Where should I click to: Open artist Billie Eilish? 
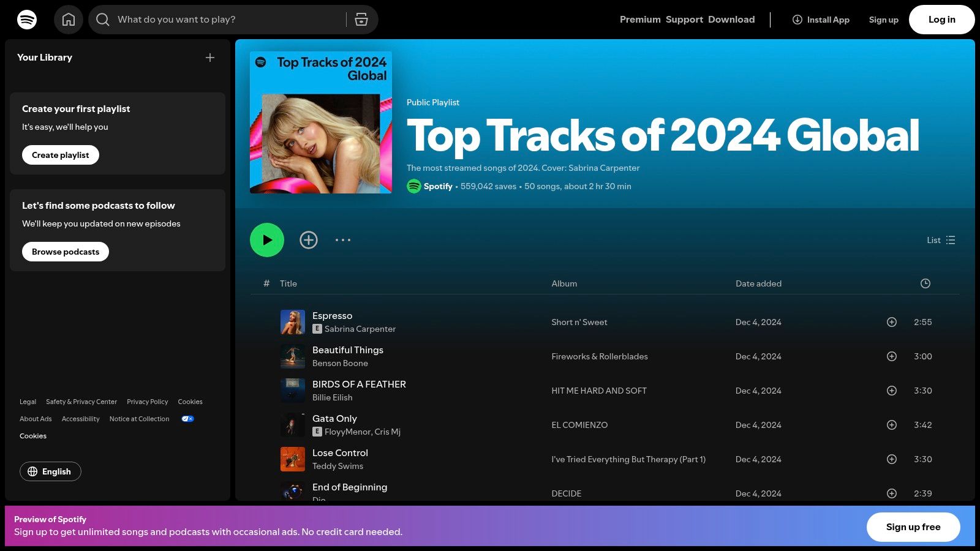point(332,397)
